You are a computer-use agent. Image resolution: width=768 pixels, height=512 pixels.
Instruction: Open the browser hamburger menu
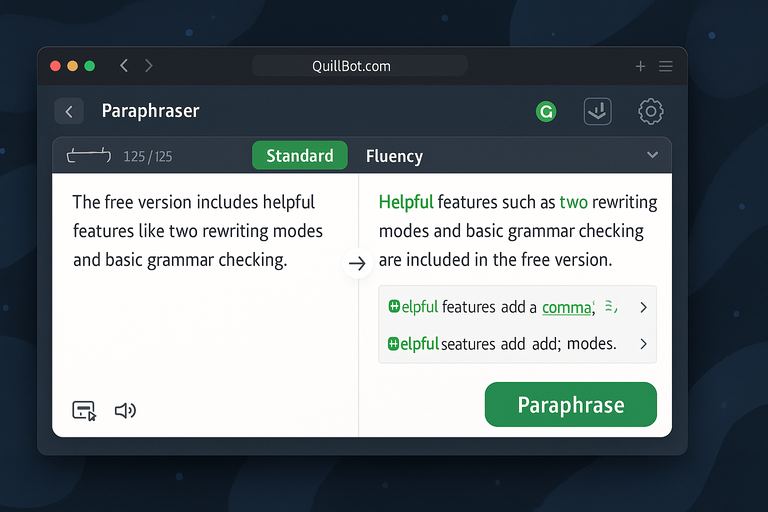pos(665,66)
